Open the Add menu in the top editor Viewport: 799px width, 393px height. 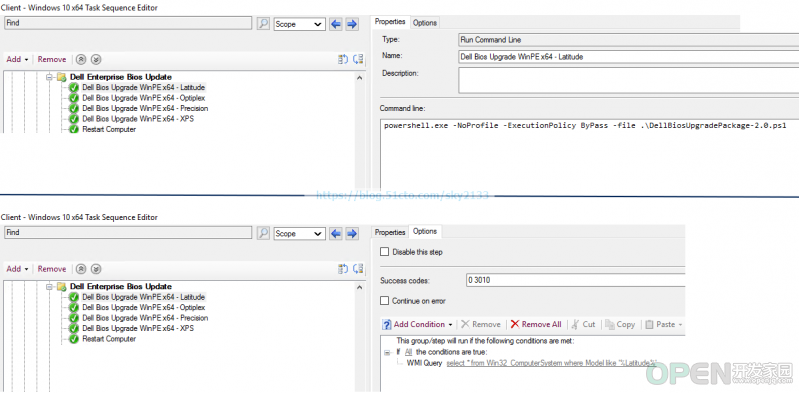pyautogui.click(x=18, y=59)
